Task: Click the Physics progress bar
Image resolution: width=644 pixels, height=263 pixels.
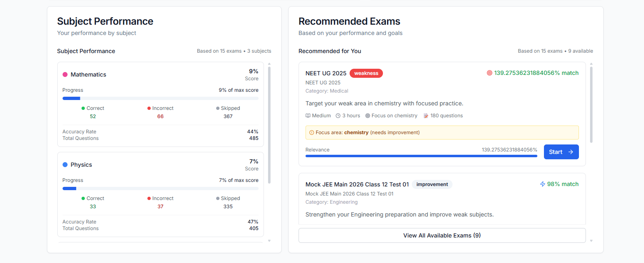Action: [x=160, y=189]
